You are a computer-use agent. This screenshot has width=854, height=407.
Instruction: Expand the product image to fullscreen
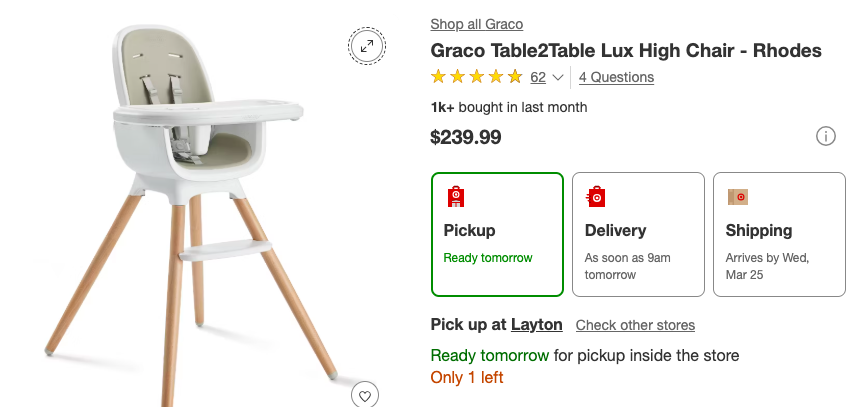pyautogui.click(x=367, y=45)
